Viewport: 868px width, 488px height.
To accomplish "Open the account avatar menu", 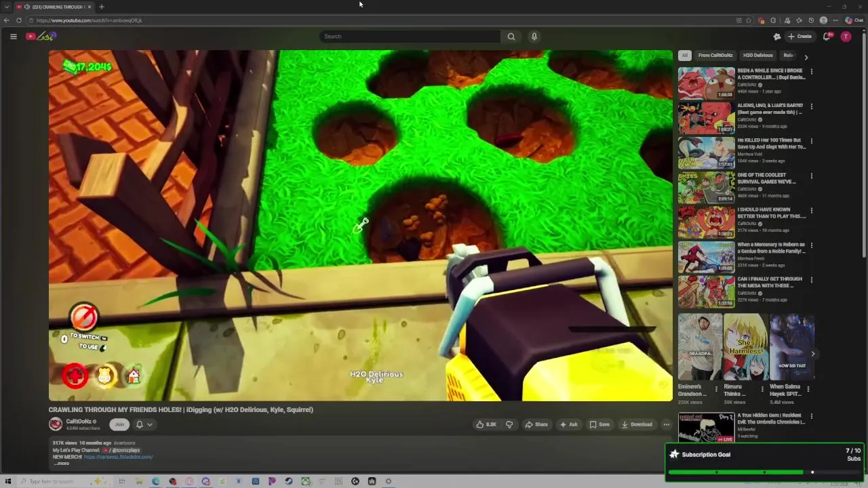I will tap(846, 37).
